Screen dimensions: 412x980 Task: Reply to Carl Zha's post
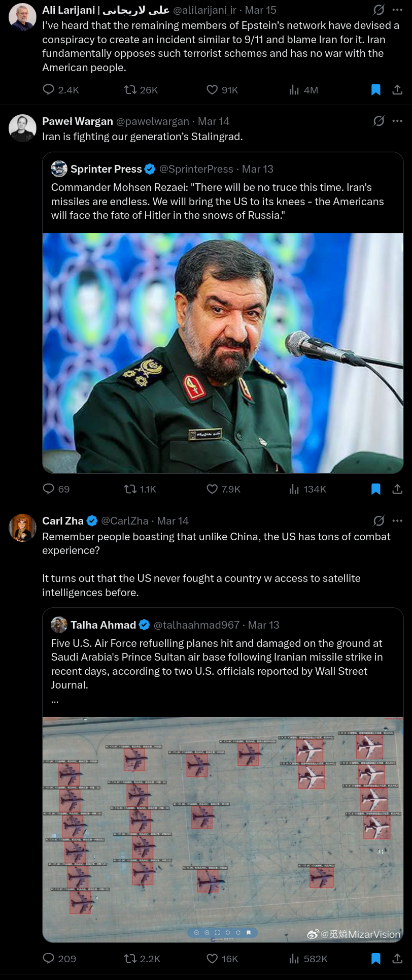point(49,959)
